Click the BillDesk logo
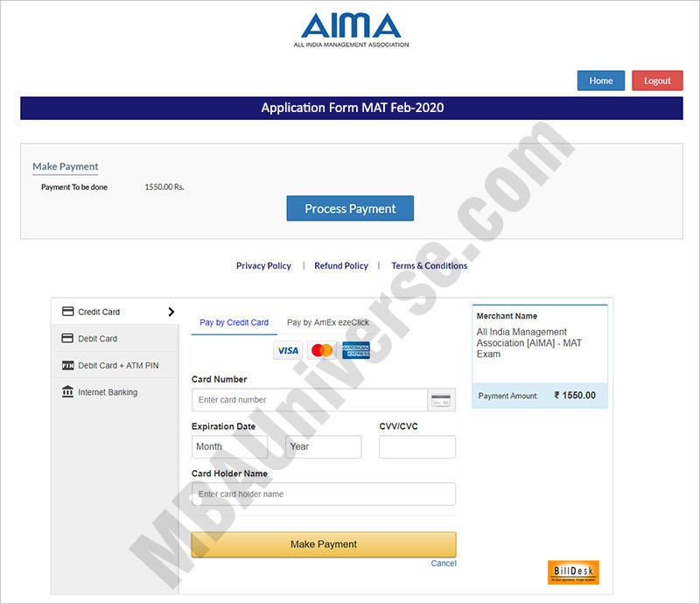Image resolution: width=700 pixels, height=604 pixels. [x=573, y=572]
